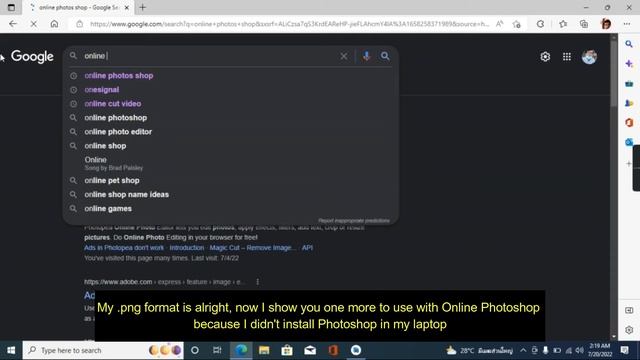Add this page to favorites
Viewport: 640px width, 360px height.
pyautogui.click(x=517, y=24)
